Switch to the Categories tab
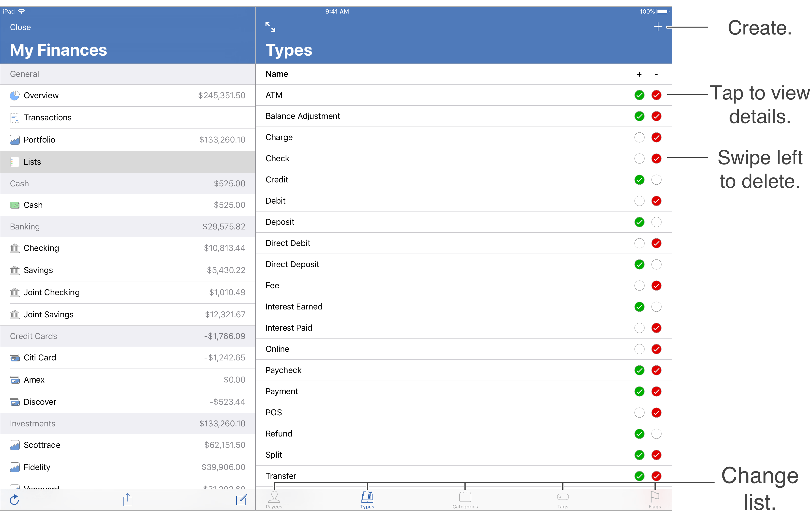The height and width of the screenshot is (517, 812). [x=465, y=500]
